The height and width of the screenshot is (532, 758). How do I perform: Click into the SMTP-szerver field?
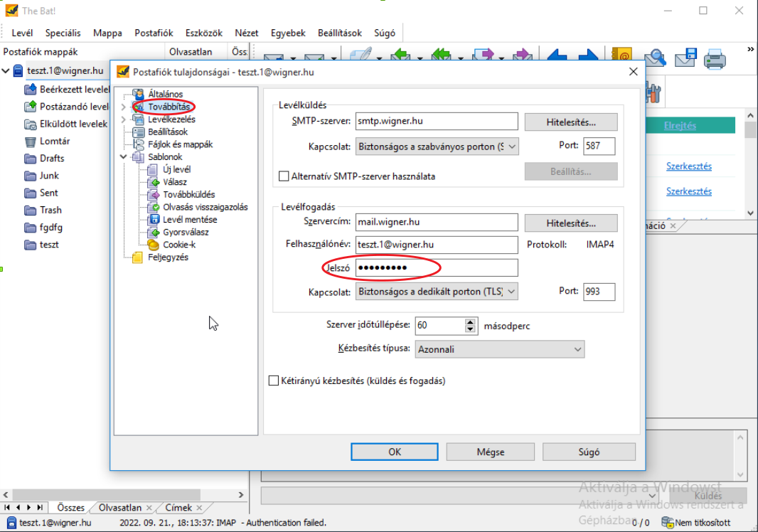click(x=437, y=121)
